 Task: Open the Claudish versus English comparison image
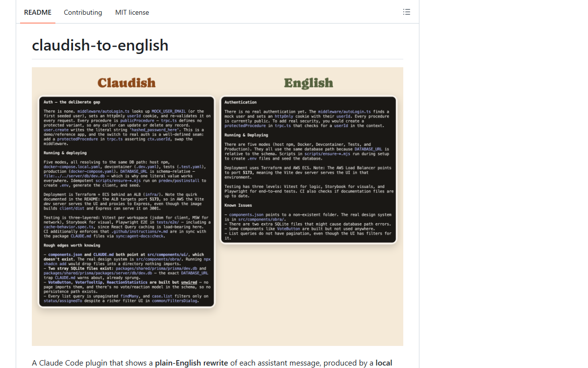218,207
